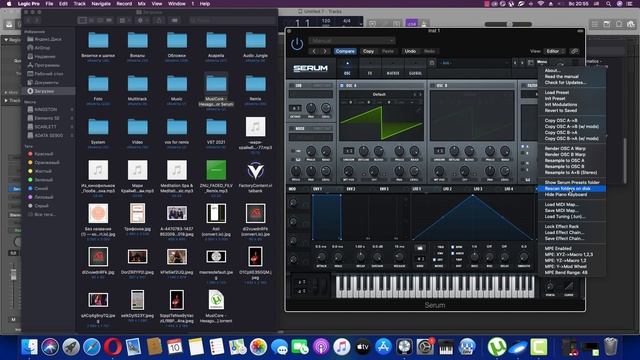Choose Hide Piano Keyboard menu item

[x=571, y=195]
